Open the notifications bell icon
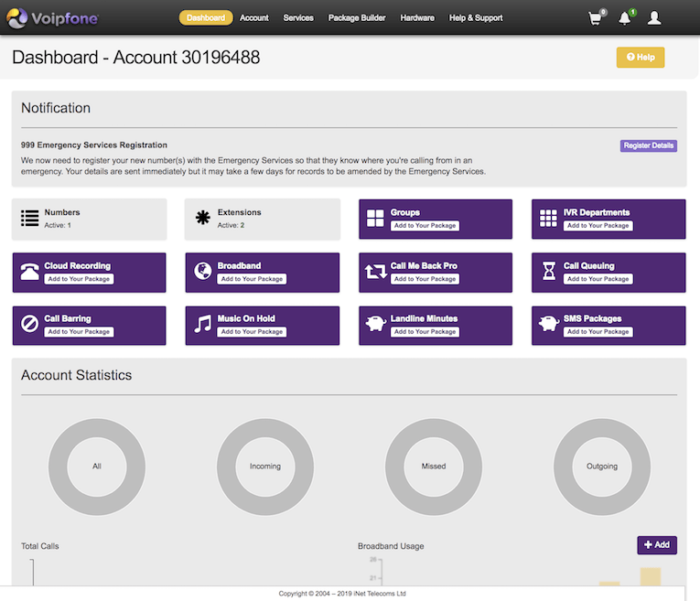Image resolution: width=700 pixels, height=601 pixels. 625,18
